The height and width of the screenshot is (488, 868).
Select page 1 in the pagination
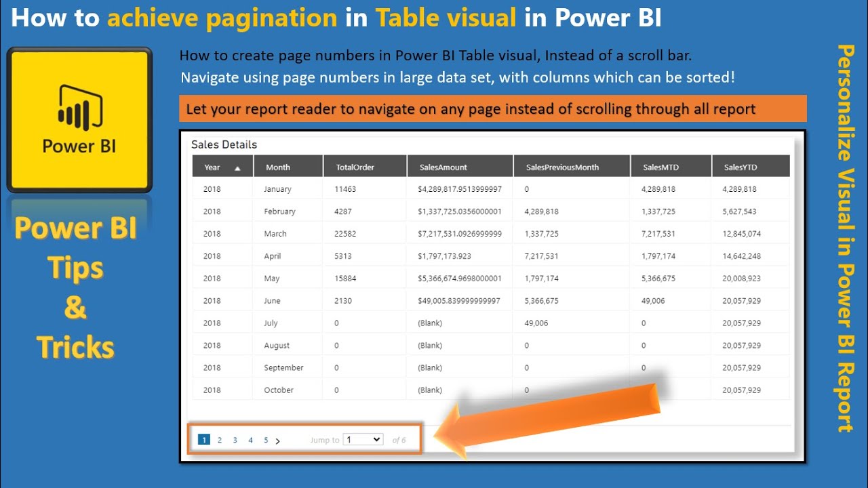coord(203,440)
